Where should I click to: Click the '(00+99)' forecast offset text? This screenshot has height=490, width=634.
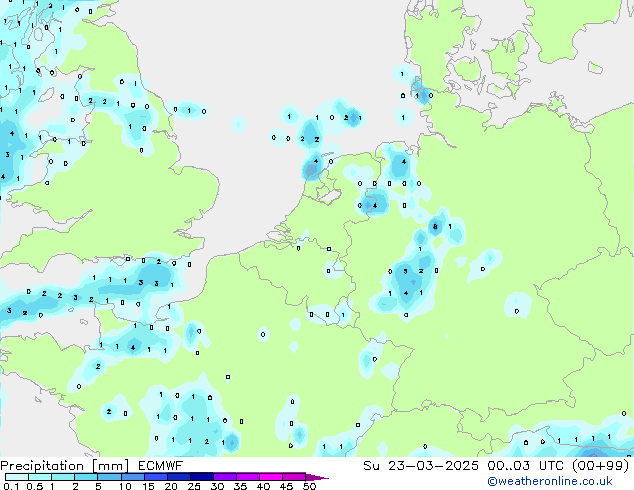pos(600,466)
